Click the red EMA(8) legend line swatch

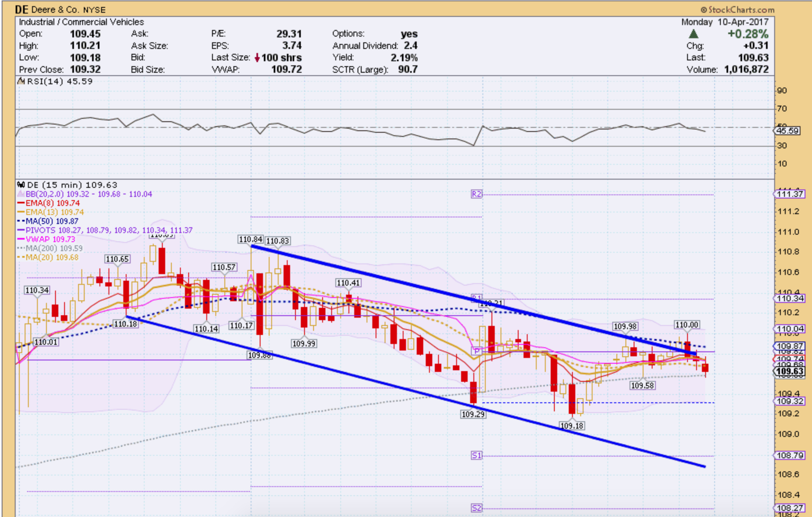tap(21, 203)
